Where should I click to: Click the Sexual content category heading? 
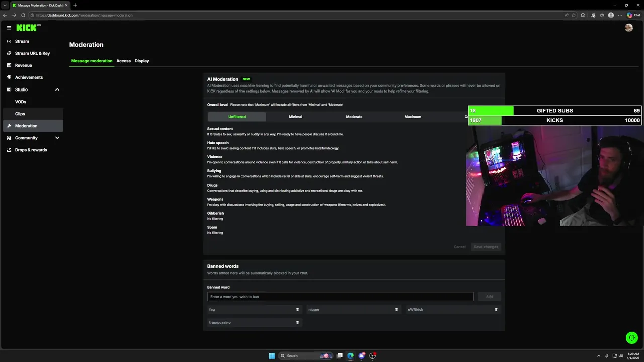coord(220,129)
